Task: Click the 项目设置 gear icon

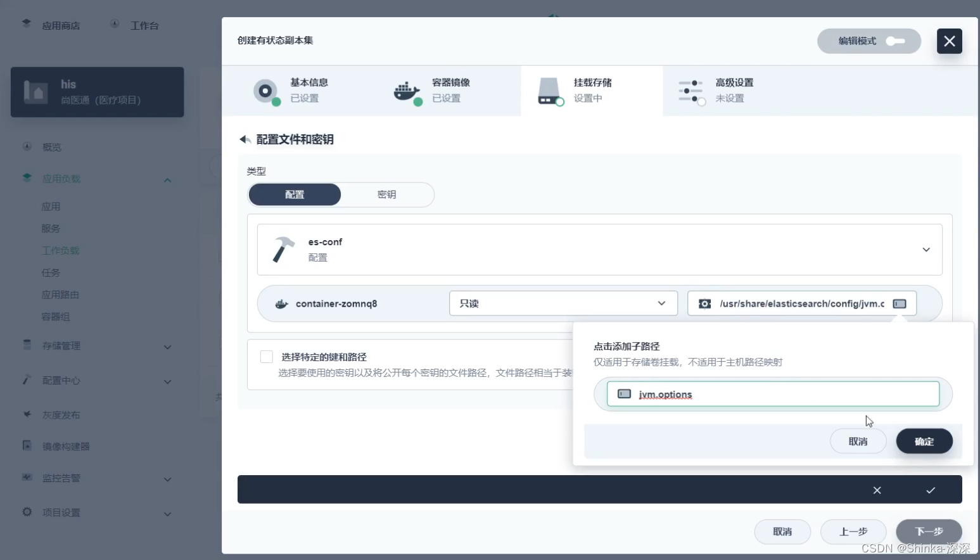Action: 27,512
